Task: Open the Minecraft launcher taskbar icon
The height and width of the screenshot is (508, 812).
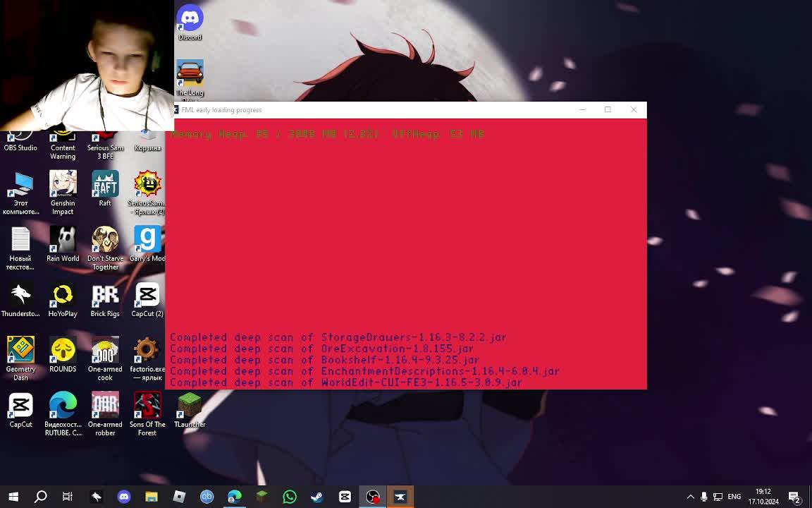Action: pos(262,497)
